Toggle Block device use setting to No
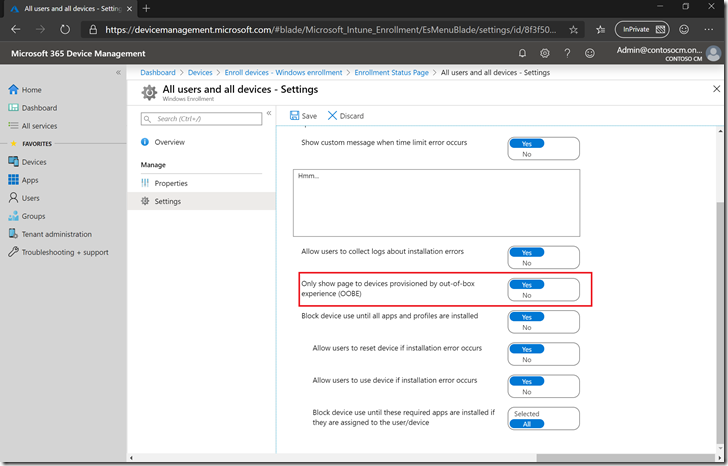This screenshot has height=466, width=728. click(527, 328)
